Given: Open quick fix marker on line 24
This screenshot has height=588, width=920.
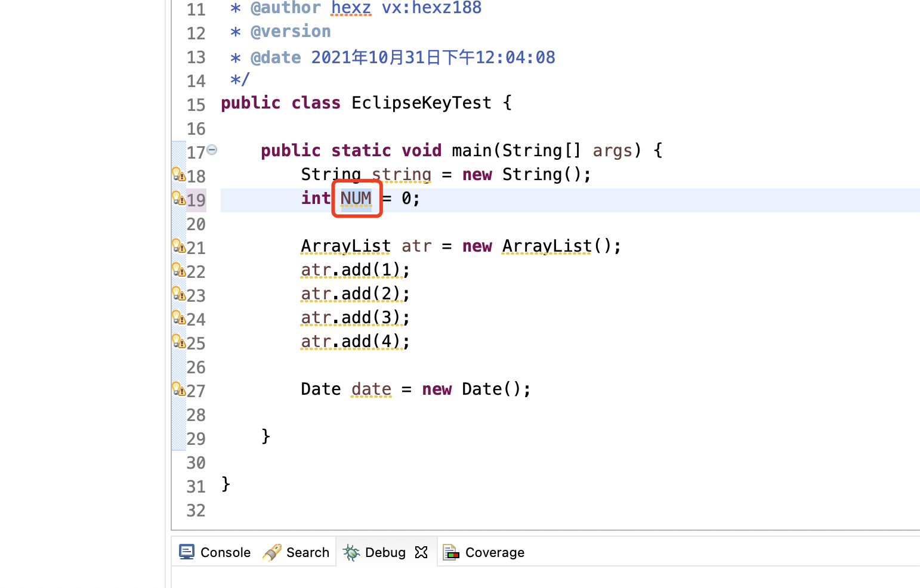Looking at the screenshot, I should tap(178, 317).
